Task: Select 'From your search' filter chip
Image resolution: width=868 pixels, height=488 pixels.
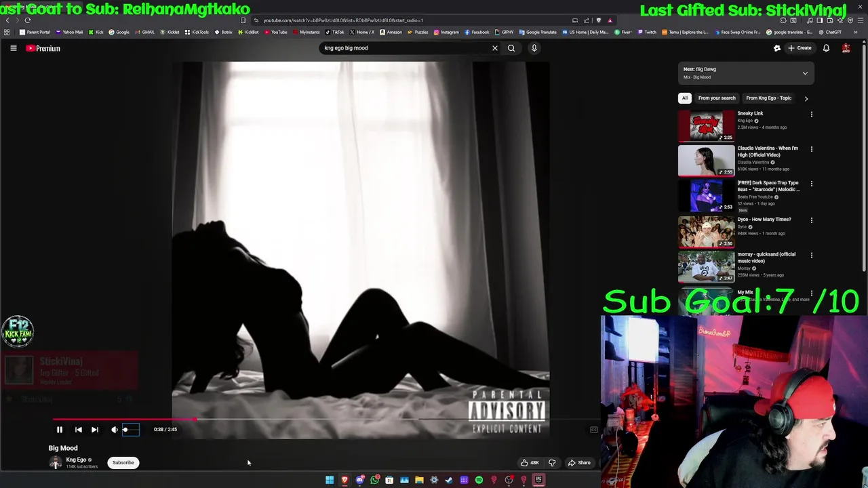Action: pyautogui.click(x=717, y=98)
